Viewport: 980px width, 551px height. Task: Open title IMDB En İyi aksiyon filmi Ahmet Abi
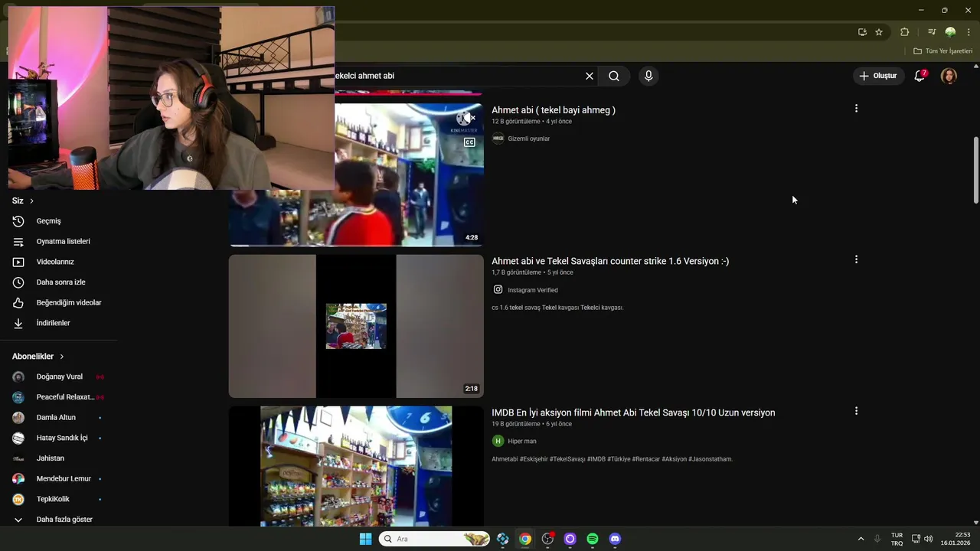633,412
